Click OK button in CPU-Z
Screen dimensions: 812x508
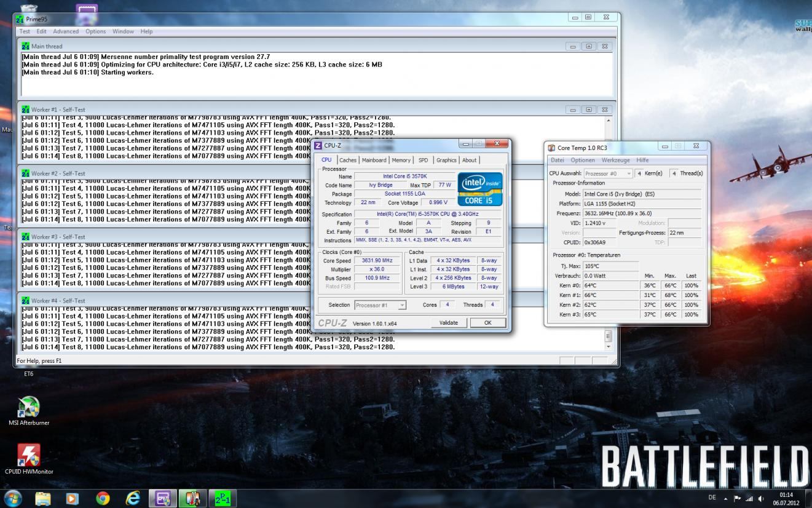point(487,323)
